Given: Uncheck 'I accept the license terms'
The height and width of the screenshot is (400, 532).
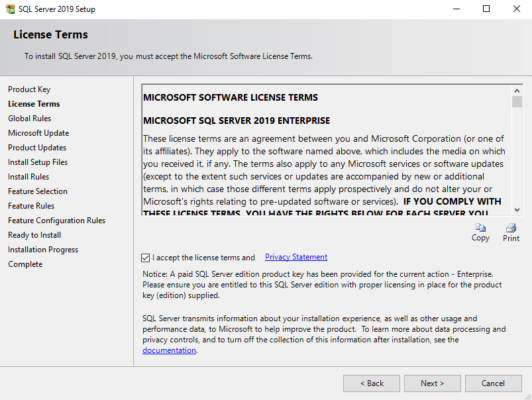Looking at the screenshot, I should pyautogui.click(x=146, y=258).
